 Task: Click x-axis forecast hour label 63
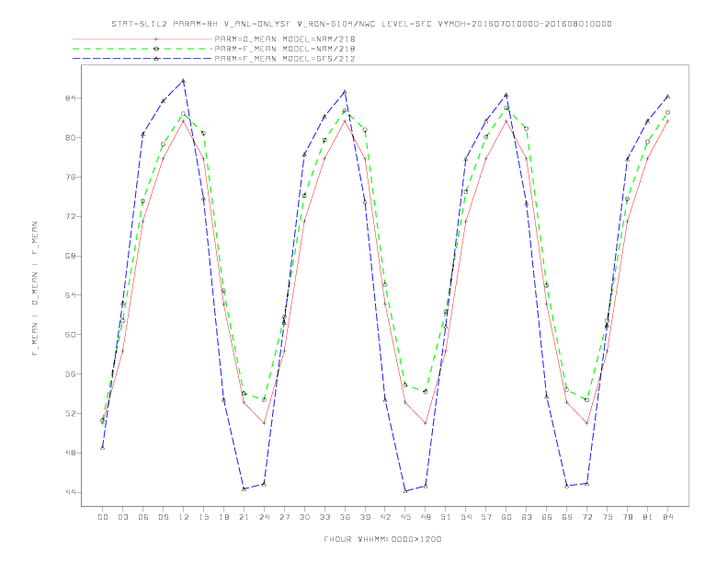[x=527, y=517]
